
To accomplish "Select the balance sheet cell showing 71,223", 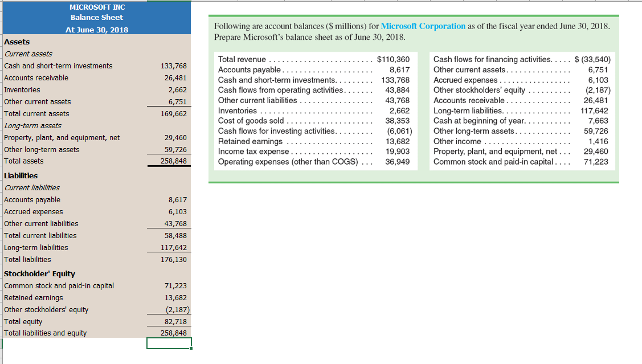I will (175, 286).
